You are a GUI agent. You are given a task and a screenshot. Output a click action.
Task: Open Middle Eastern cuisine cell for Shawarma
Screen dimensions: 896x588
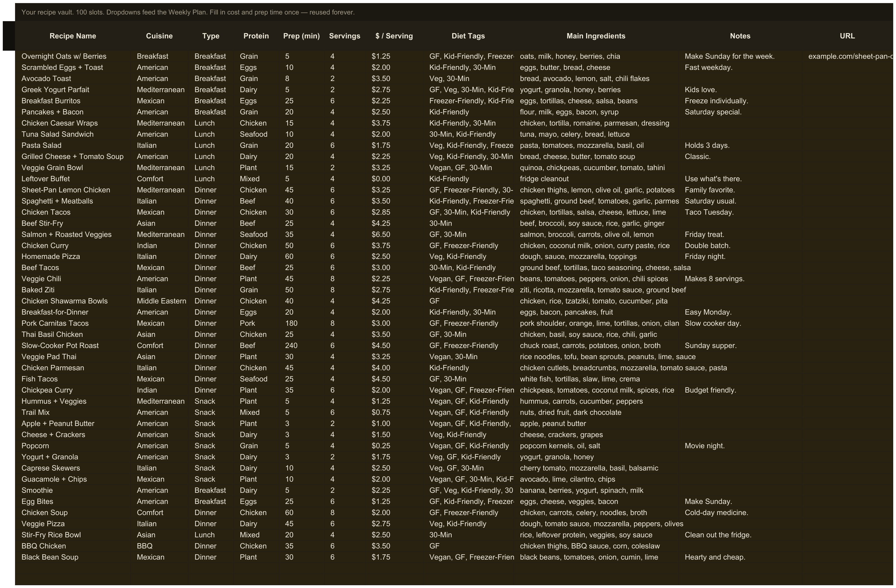(159, 301)
